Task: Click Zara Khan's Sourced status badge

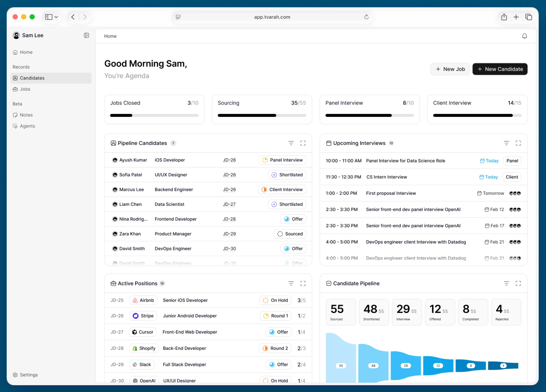Action: coord(290,234)
